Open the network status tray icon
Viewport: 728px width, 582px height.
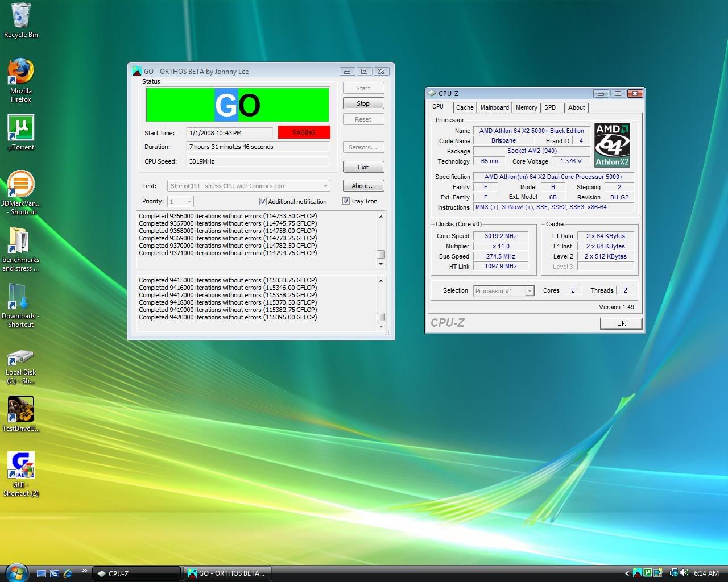click(x=673, y=573)
